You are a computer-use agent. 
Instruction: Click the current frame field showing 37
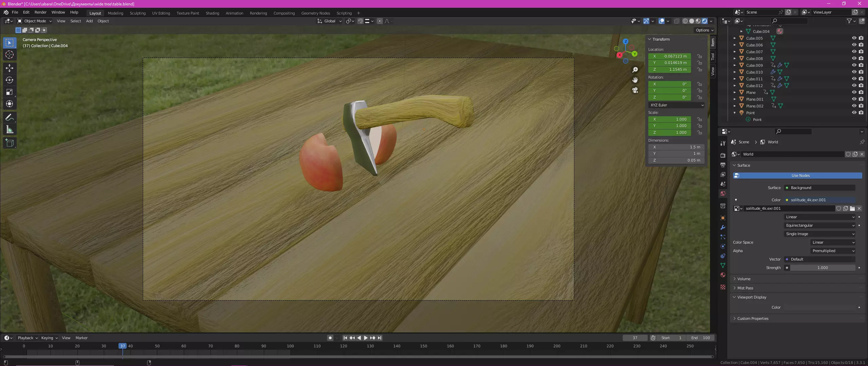pos(635,338)
